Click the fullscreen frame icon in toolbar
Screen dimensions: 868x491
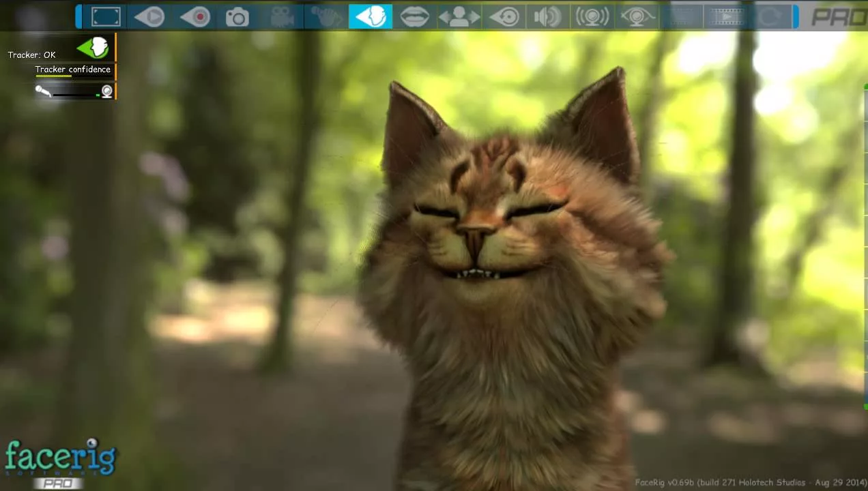(x=106, y=16)
